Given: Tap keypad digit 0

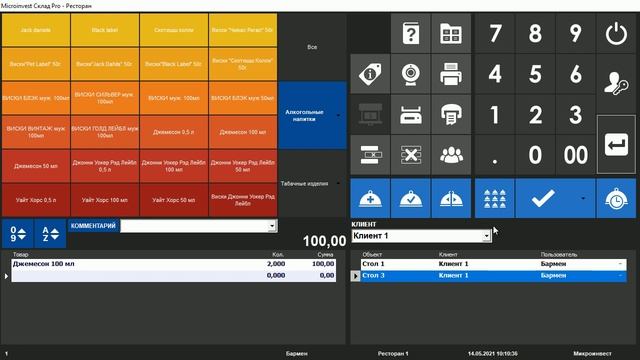Looking at the screenshot, I should 535,155.
